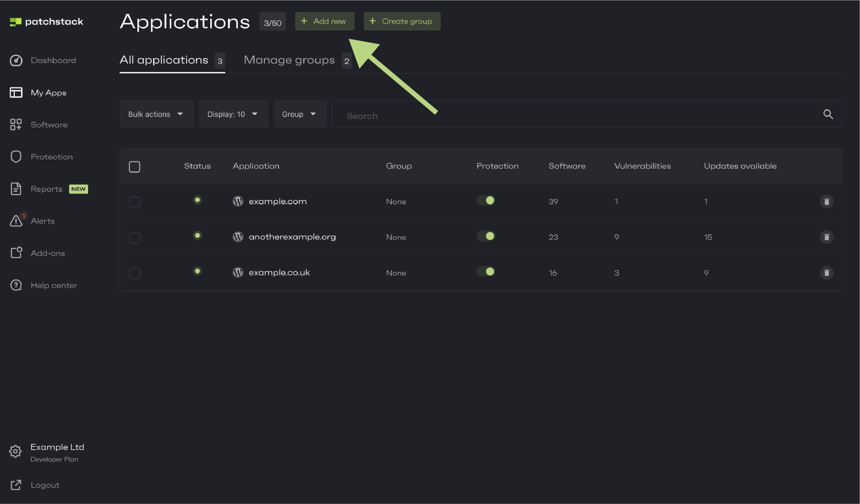860x504 pixels.
Task: Click software count 39 for example.com
Action: click(553, 201)
